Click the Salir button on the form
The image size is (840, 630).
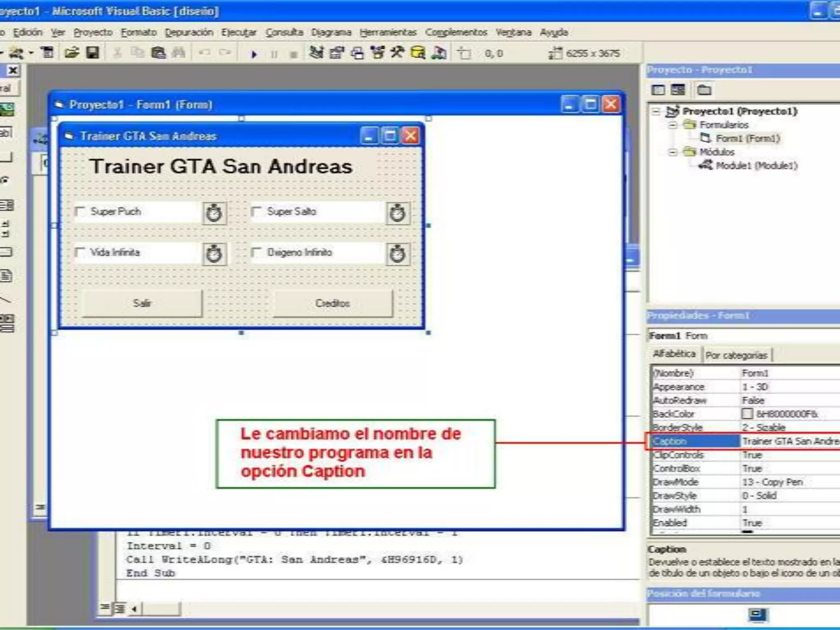(x=142, y=304)
